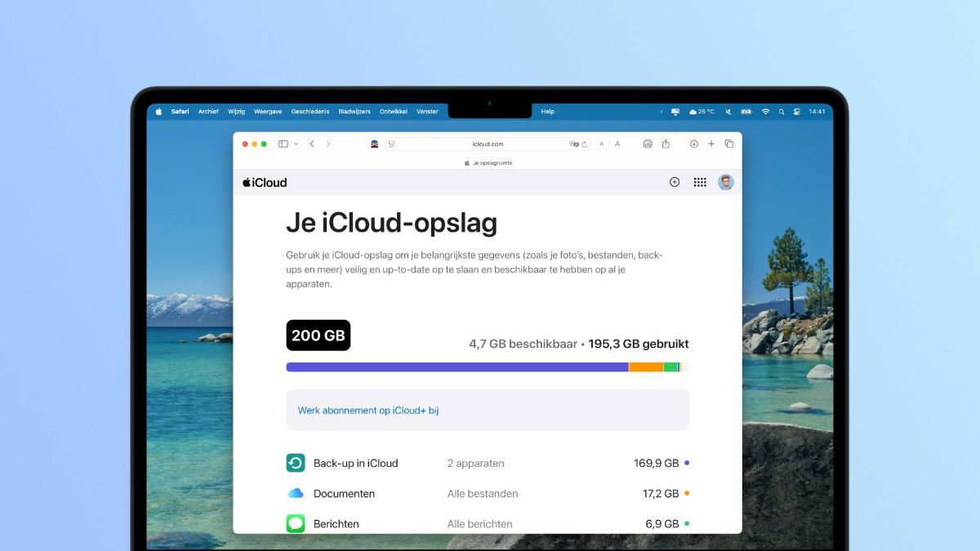Click the Werk abonnement op iCloud+ bij link
Image resolution: width=980 pixels, height=551 pixels.
tap(368, 410)
